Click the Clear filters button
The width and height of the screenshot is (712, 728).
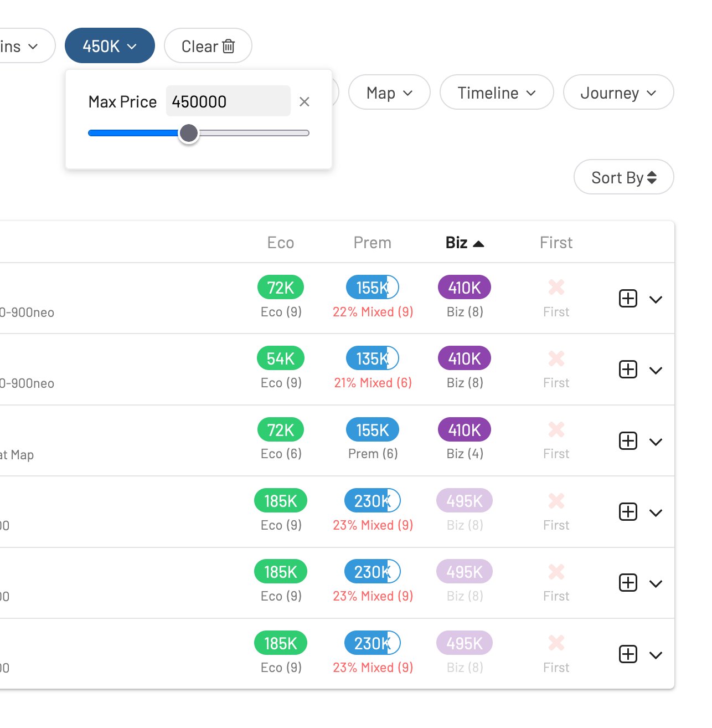(208, 46)
